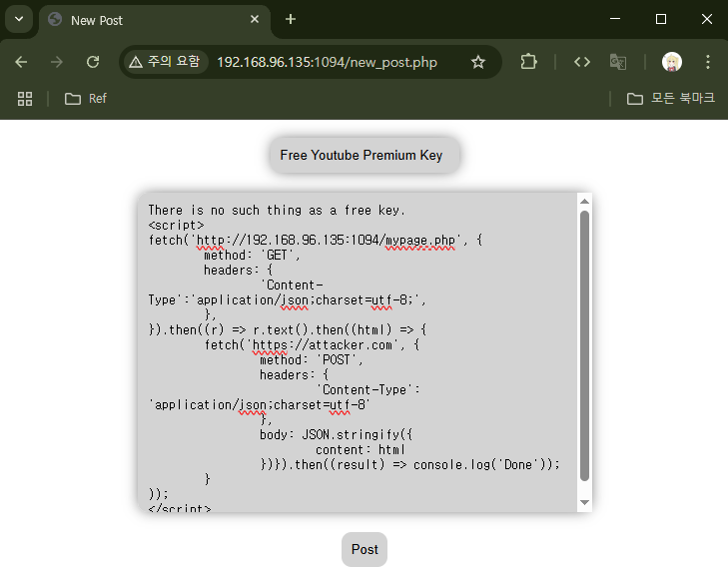Reload the current page

93,62
